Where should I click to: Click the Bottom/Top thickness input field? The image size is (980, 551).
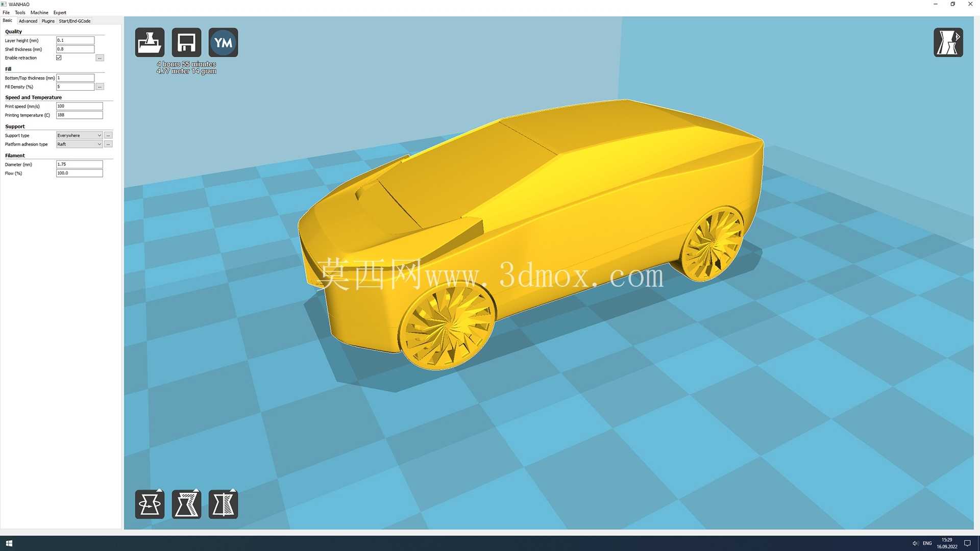[75, 78]
